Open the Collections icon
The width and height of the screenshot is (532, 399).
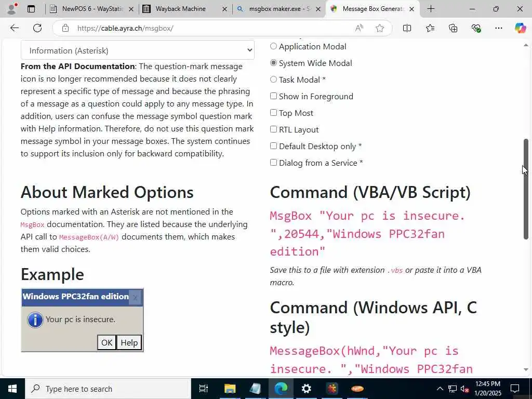point(453,28)
